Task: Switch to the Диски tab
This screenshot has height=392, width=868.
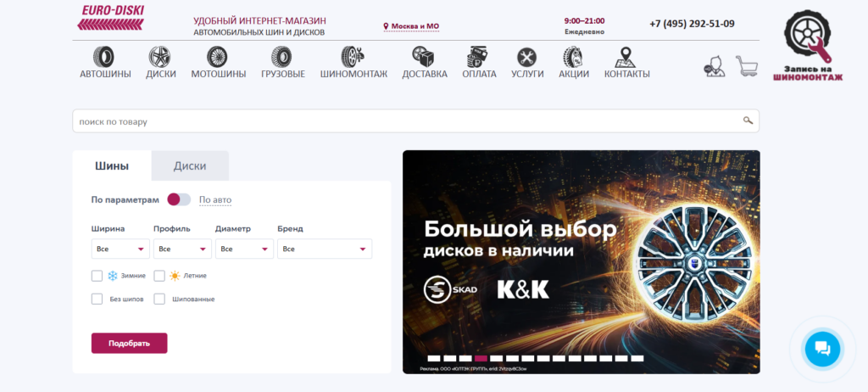Action: point(190,165)
